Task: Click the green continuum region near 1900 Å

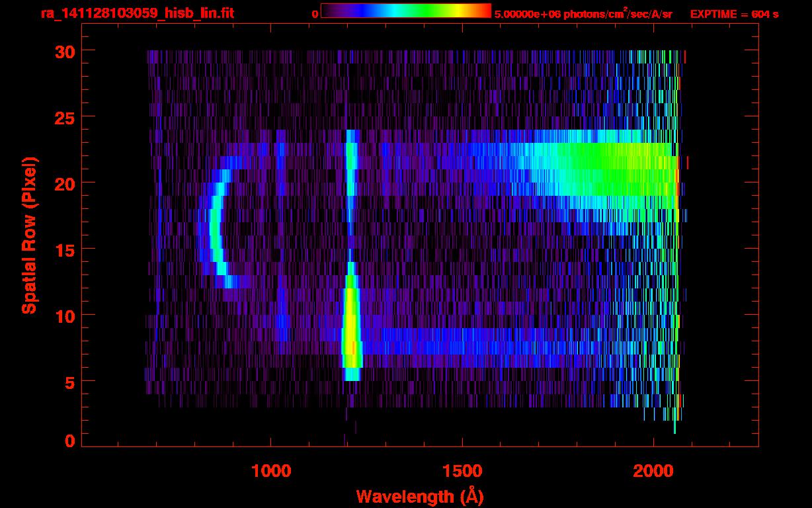Action: pyautogui.click(x=615, y=169)
